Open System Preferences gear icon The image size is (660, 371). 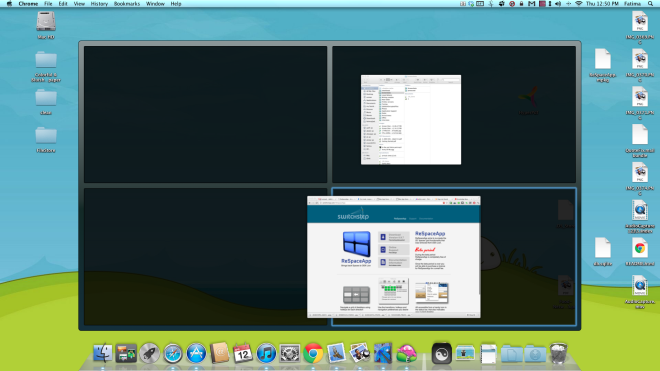click(x=290, y=353)
